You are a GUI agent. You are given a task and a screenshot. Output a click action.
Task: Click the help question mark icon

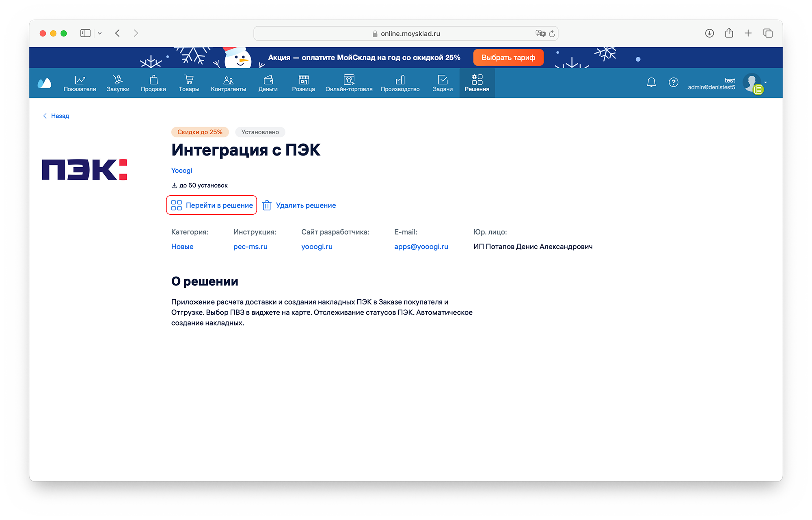click(x=673, y=82)
